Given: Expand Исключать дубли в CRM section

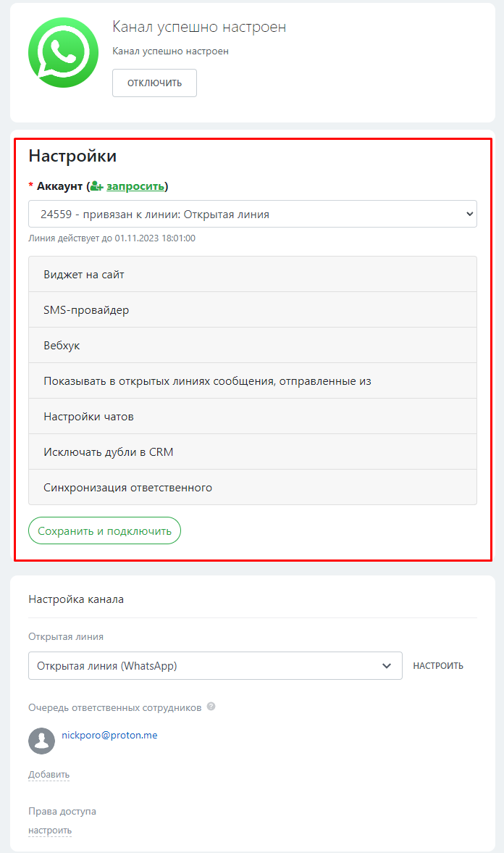Looking at the screenshot, I should tap(252, 452).
